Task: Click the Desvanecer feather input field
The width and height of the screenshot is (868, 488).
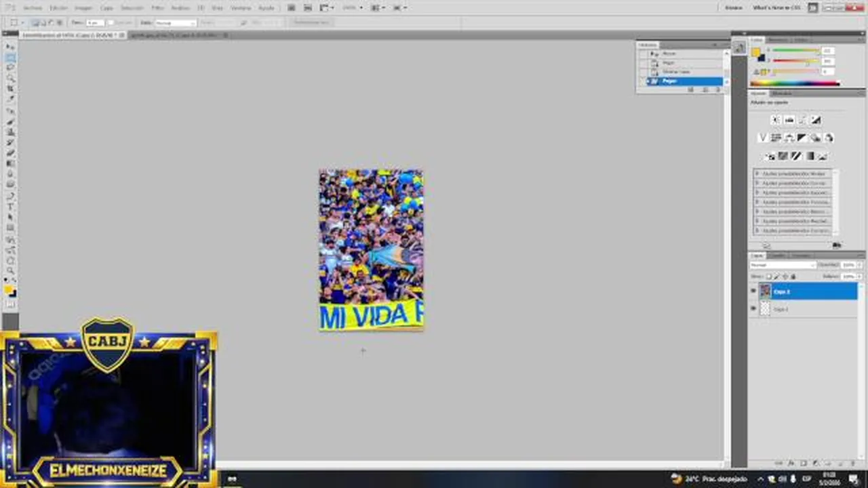Action: click(x=95, y=22)
